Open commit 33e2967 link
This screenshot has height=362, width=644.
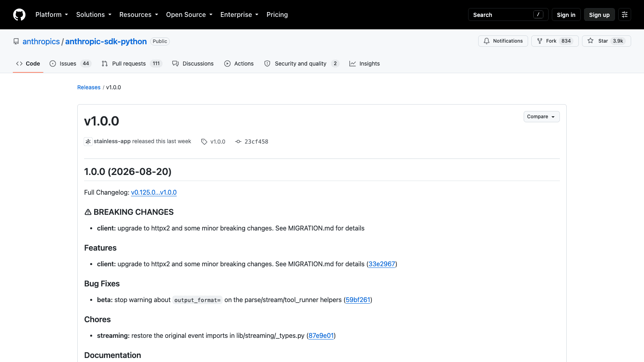coord(382,264)
